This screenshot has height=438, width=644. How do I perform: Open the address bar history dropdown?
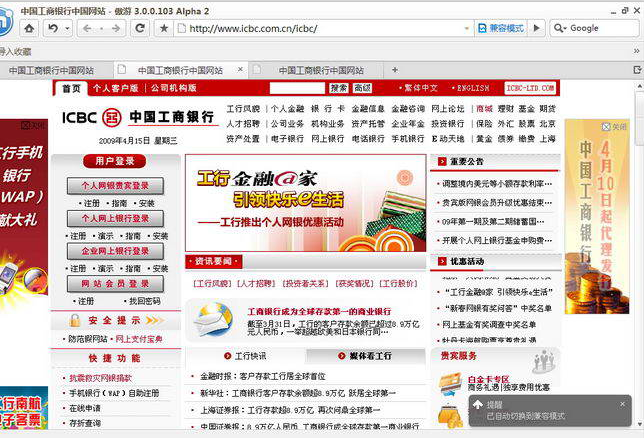(467, 29)
